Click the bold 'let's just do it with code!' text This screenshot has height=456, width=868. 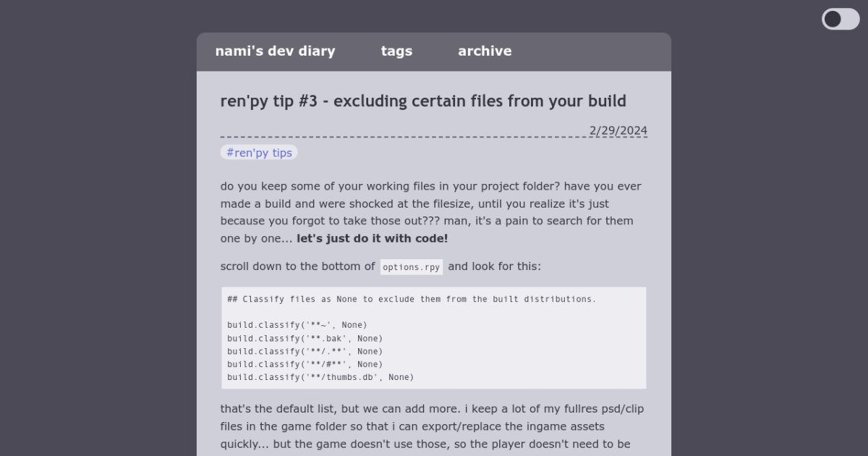click(x=373, y=239)
